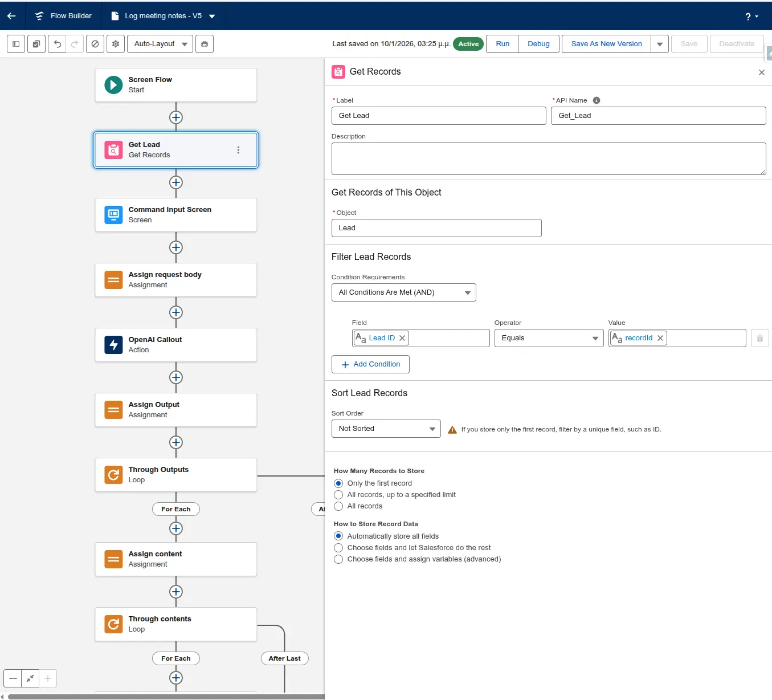772x700 pixels.
Task: Click the undo icon in the toolbar
Action: 57,44
